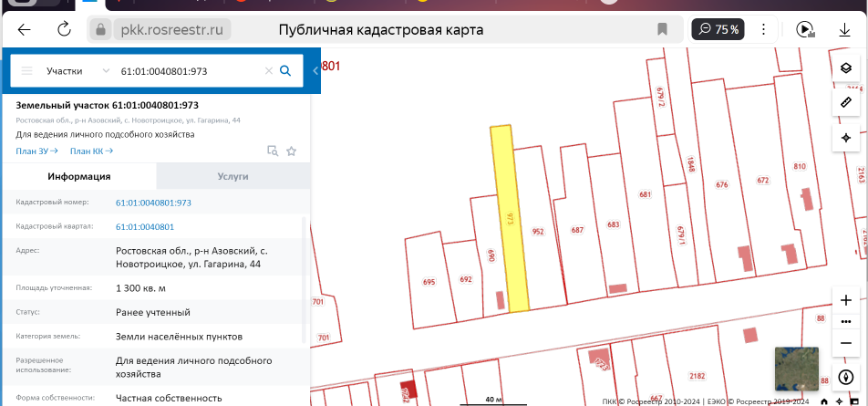Click the blue search magnifier icon
Viewport: 868px width, 406px height.
pyautogui.click(x=285, y=70)
